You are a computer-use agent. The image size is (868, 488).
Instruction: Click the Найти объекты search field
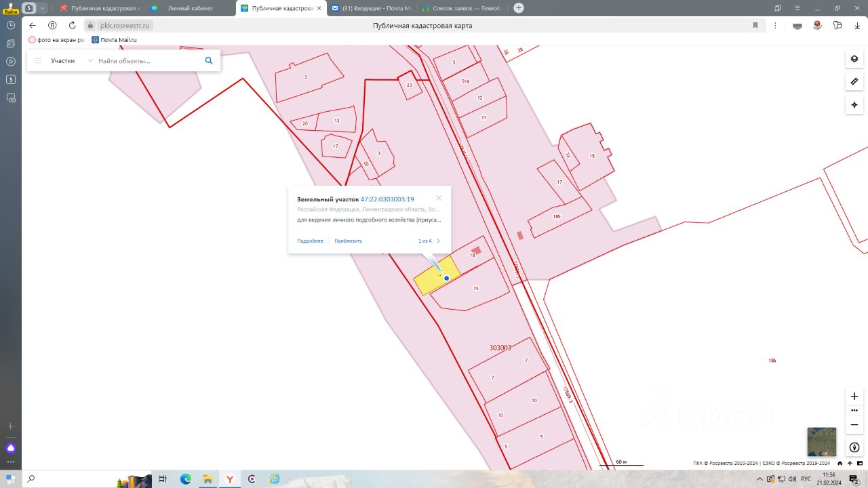click(x=148, y=60)
